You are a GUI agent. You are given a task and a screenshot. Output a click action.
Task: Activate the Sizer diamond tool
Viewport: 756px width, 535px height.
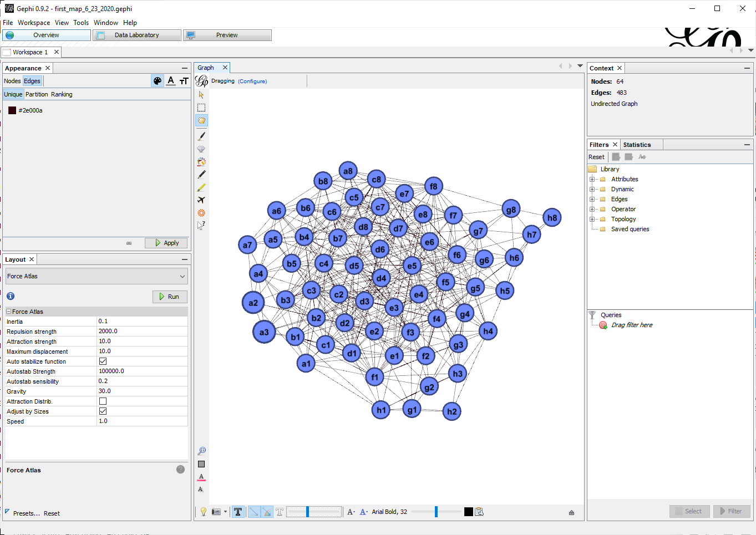pos(201,149)
